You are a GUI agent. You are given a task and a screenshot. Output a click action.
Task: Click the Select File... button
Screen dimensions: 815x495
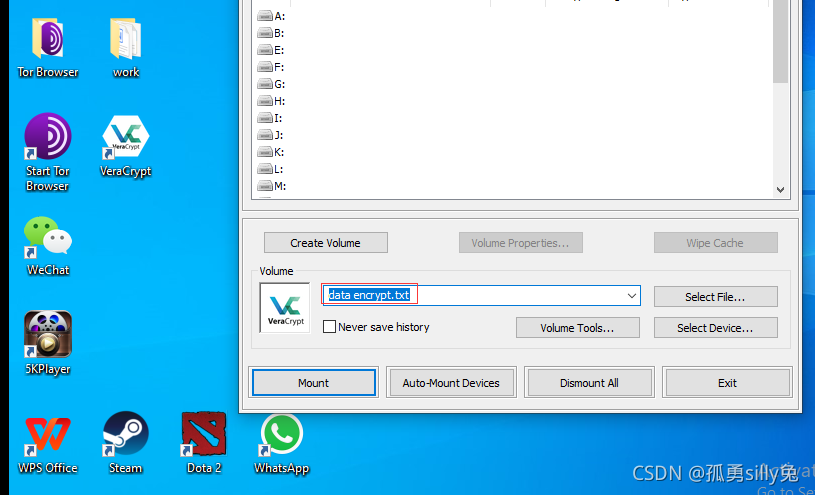click(715, 297)
